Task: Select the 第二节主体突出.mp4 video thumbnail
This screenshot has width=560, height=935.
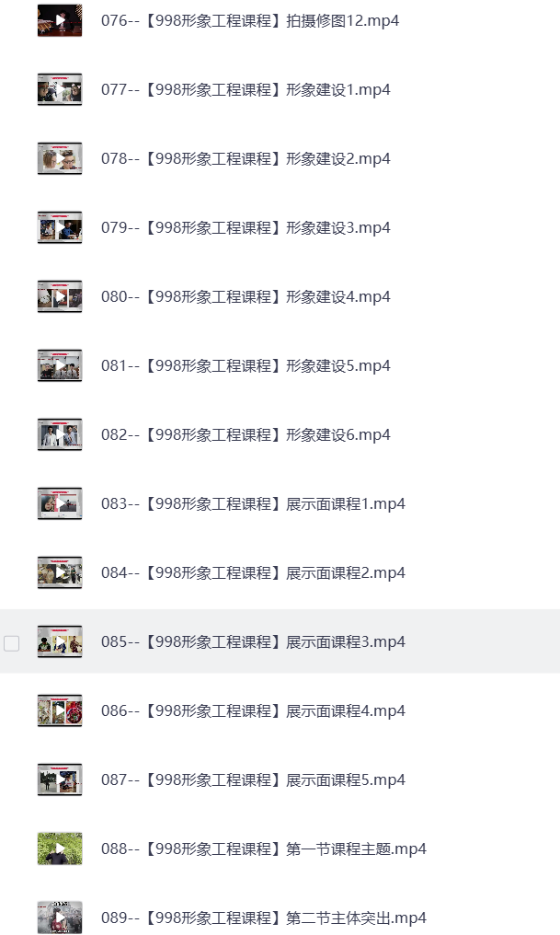Action: (60, 918)
